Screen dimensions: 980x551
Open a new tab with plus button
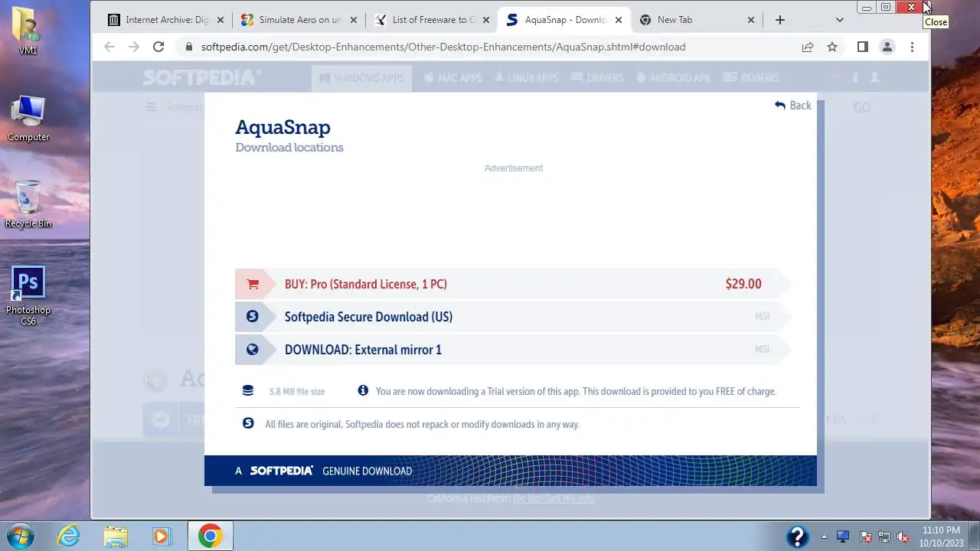coord(780,20)
